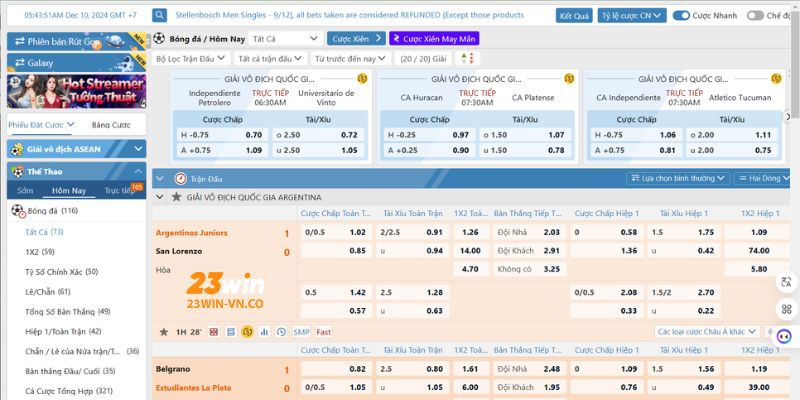Click the gold coin icon on Huracan card
Image resolution: width=800 pixels, height=400 pixels.
[568, 79]
